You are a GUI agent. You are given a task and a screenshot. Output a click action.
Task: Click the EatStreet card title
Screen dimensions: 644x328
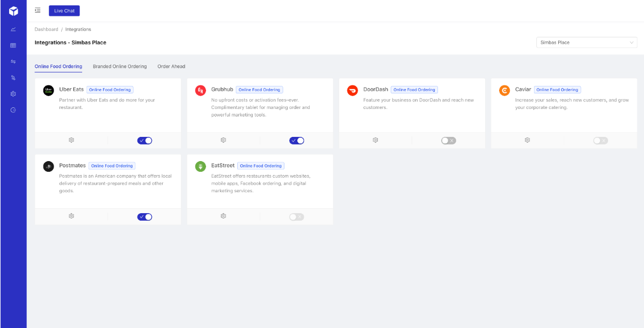[223, 165]
